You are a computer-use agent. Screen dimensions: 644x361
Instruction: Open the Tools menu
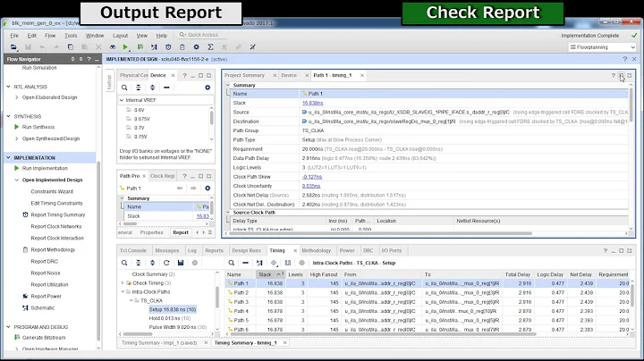coord(71,36)
